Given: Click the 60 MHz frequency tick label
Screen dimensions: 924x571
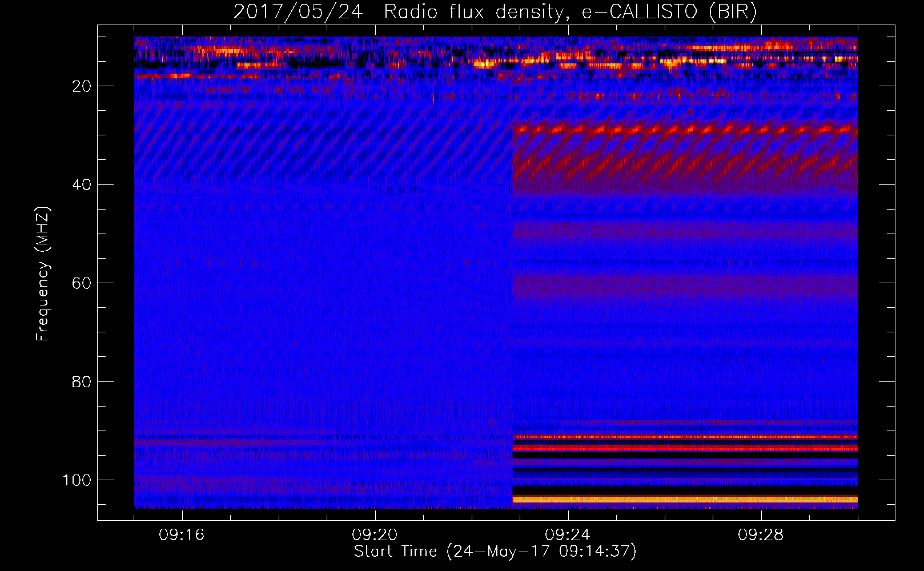Looking at the screenshot, I should pyautogui.click(x=82, y=283).
